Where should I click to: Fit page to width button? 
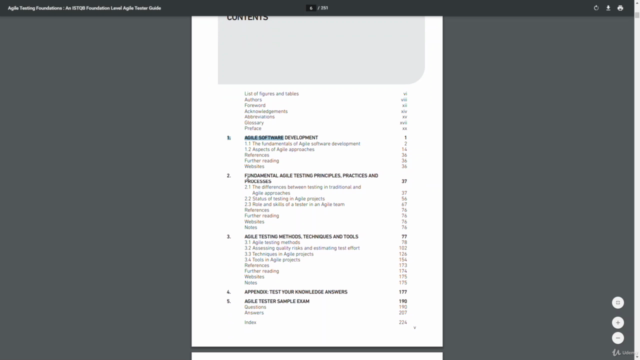pyautogui.click(x=618, y=302)
